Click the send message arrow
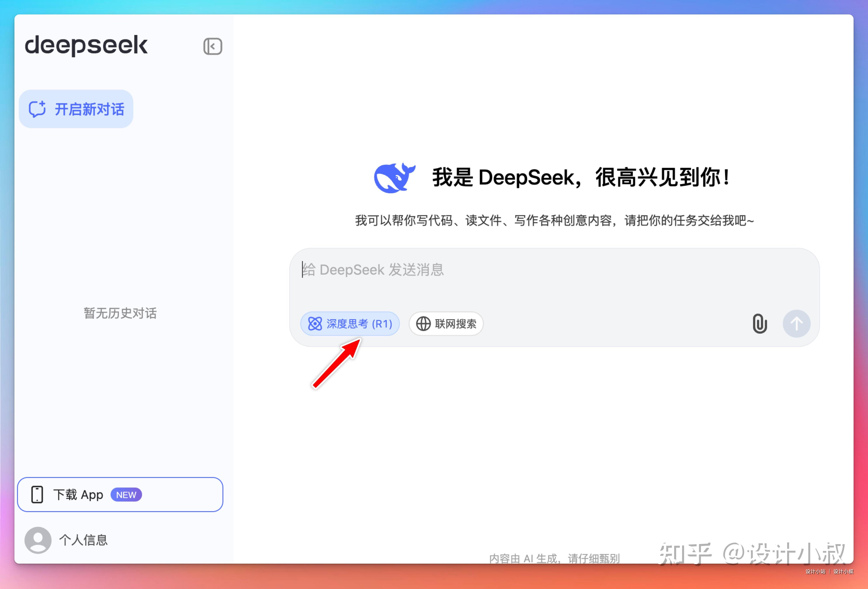Viewport: 868px width, 589px height. (797, 324)
